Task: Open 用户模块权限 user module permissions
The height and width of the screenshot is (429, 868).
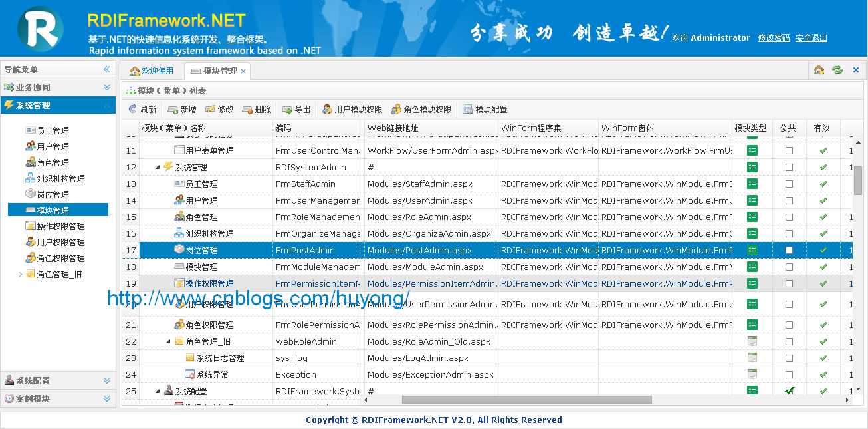Action: [x=352, y=110]
